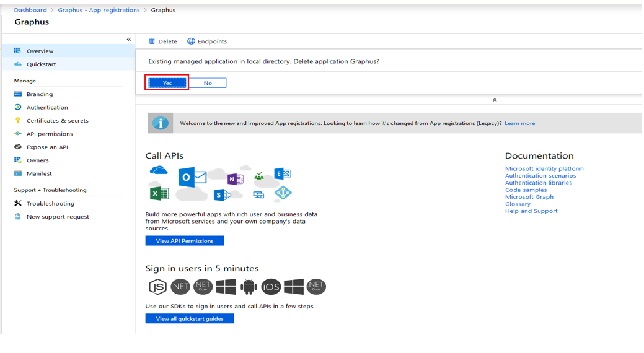
Task: Click the Troubleshooting wrench icon
Action: coord(17,203)
